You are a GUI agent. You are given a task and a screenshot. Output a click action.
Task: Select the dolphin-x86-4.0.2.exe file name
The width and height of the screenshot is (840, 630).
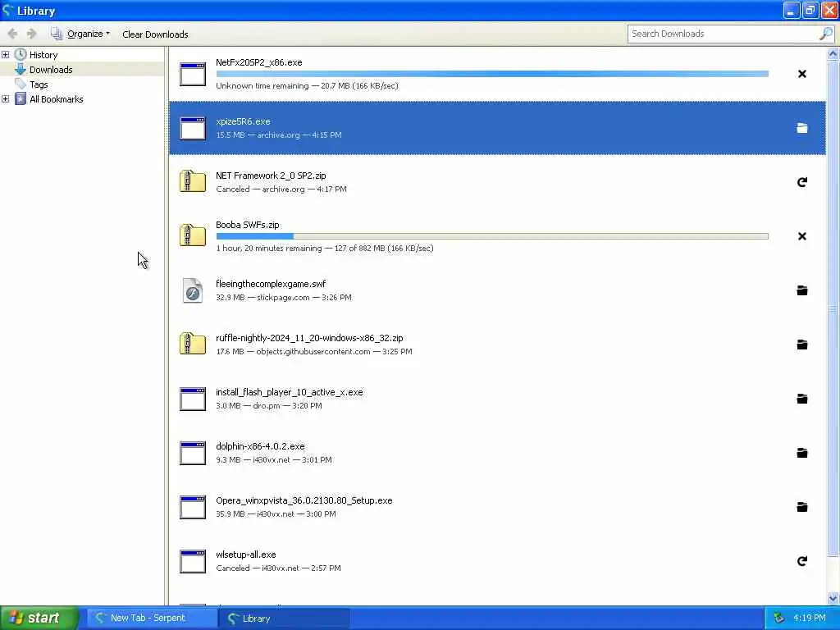[x=260, y=445]
